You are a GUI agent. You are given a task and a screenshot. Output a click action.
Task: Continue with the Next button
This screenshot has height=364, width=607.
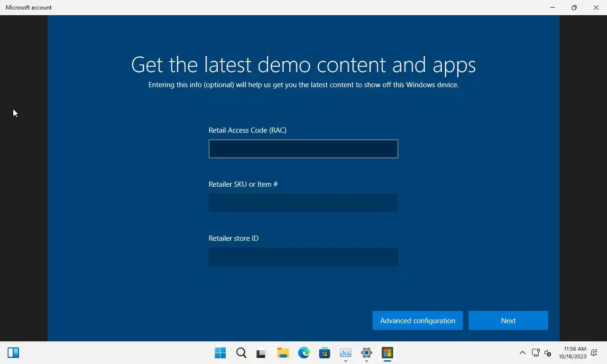508,320
